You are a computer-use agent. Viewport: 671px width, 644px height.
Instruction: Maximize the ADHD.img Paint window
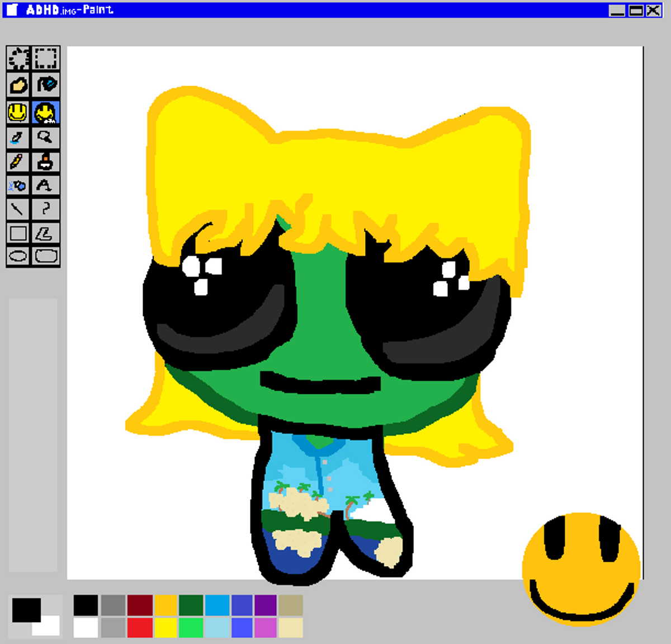pyautogui.click(x=636, y=10)
